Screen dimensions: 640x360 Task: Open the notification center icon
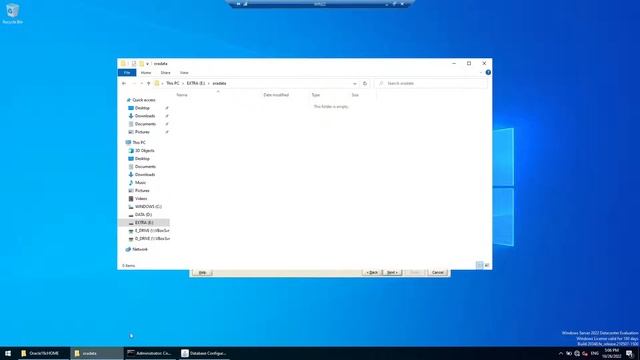tap(629, 353)
